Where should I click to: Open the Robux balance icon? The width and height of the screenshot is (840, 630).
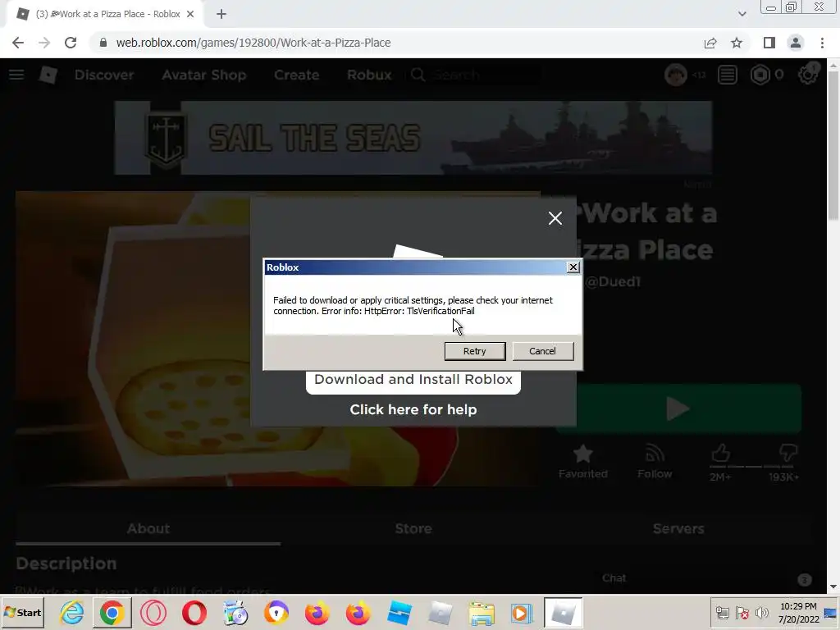760,75
